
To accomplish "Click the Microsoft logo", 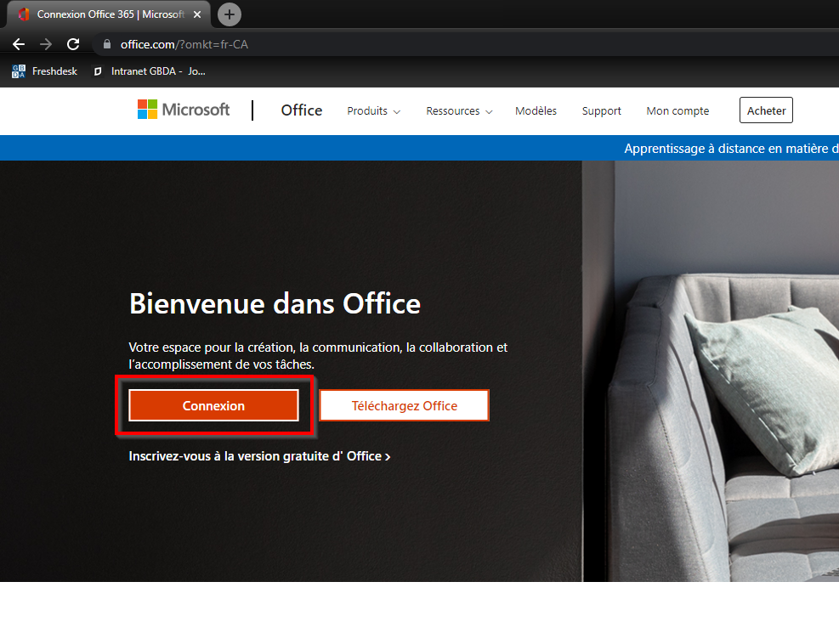I will click(x=184, y=110).
